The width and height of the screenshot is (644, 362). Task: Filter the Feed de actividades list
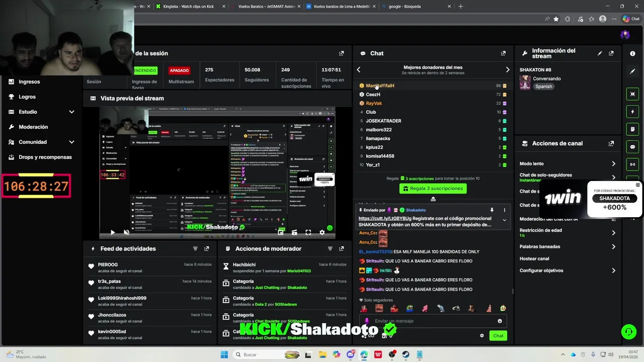(x=195, y=249)
